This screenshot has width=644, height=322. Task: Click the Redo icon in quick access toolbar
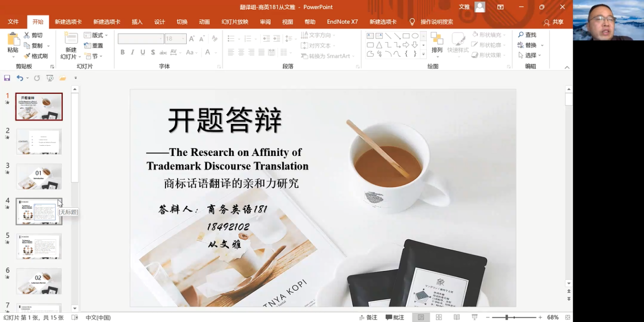click(x=37, y=78)
